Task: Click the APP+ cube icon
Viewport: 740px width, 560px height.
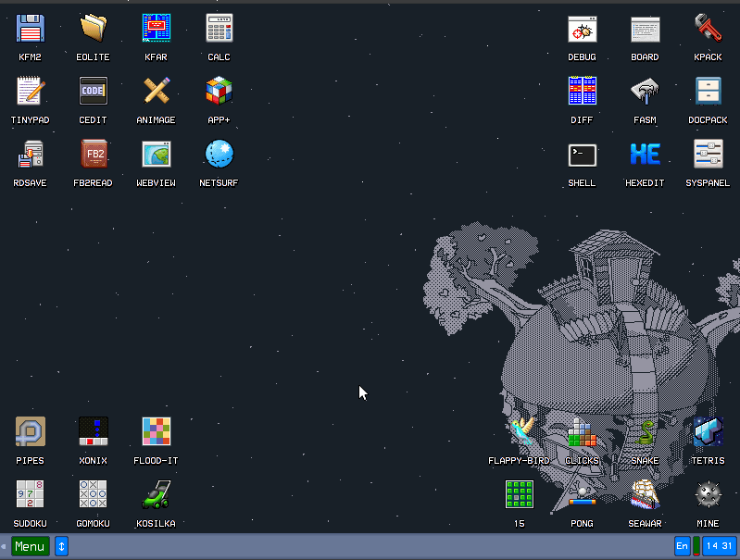Action: 219,91
